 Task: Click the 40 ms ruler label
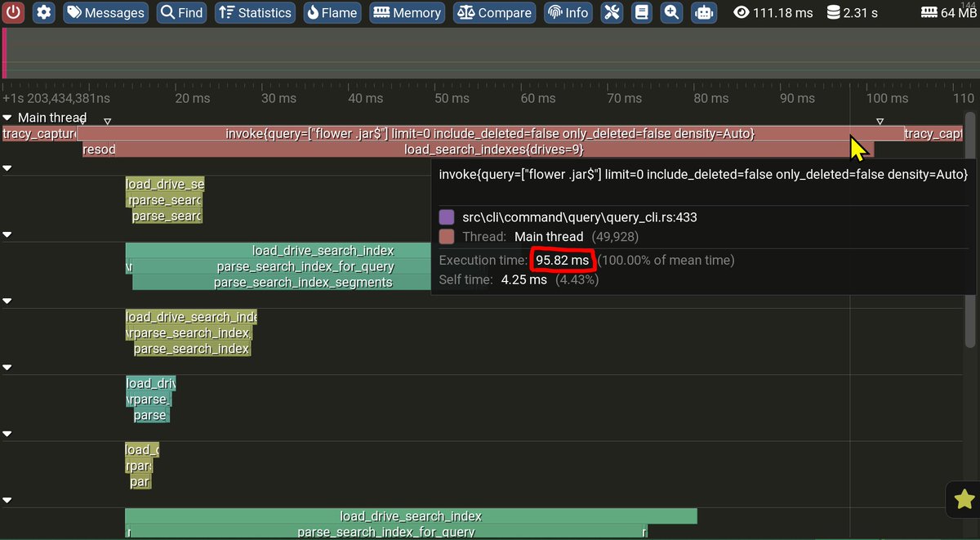(365, 98)
